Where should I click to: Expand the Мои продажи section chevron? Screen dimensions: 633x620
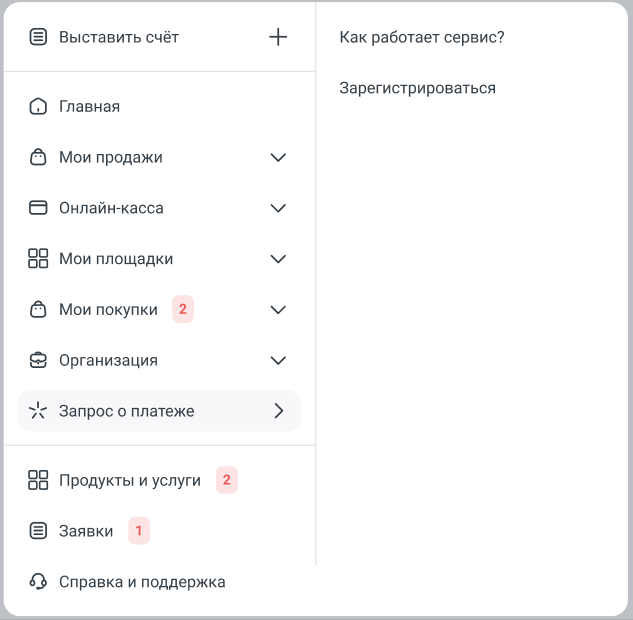(x=279, y=157)
